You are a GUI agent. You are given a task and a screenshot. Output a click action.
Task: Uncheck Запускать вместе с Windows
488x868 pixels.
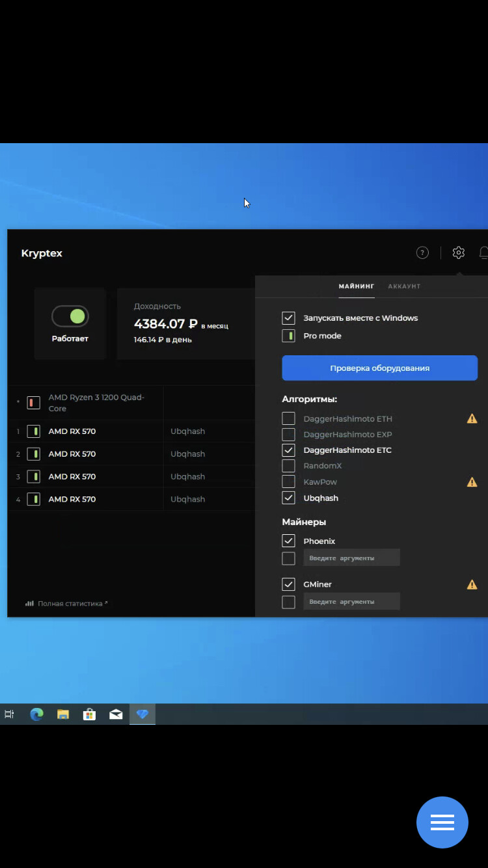coord(288,318)
